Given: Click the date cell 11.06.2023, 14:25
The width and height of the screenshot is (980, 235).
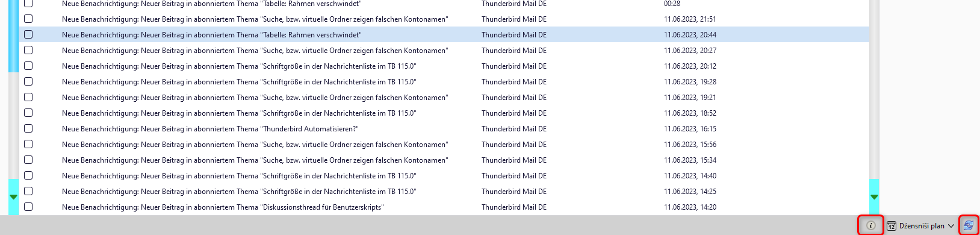Looking at the screenshot, I should point(690,192).
